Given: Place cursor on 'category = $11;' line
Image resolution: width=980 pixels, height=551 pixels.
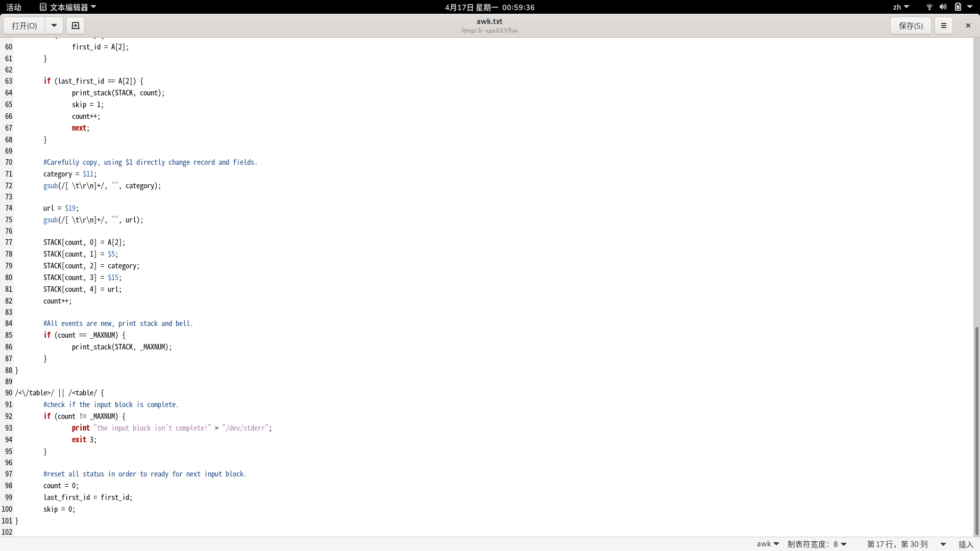Looking at the screenshot, I should (70, 174).
